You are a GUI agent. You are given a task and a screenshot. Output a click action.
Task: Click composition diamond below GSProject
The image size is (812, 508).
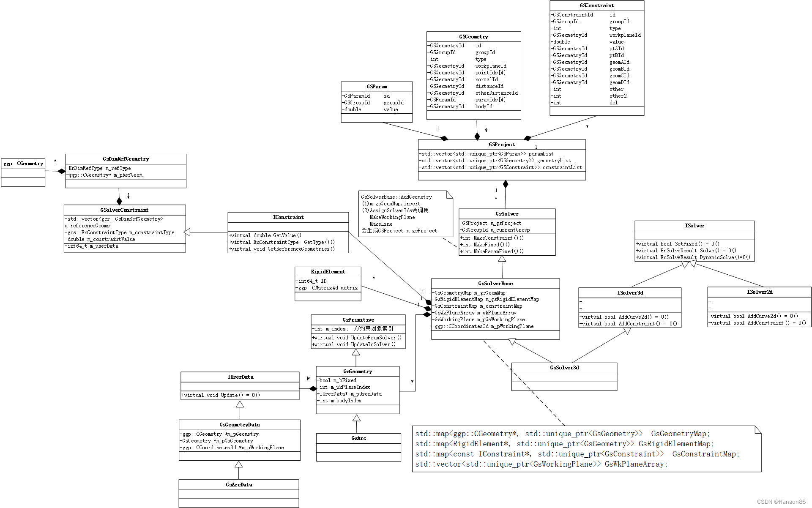pos(506,184)
